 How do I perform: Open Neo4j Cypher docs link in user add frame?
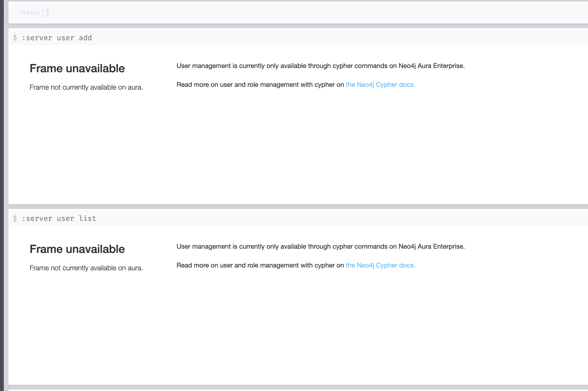[x=380, y=85]
